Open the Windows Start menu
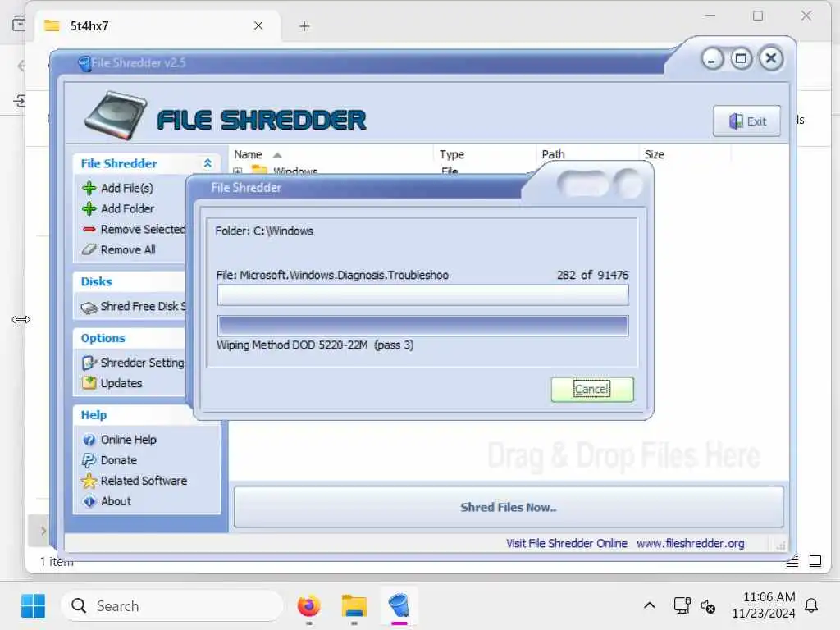The width and height of the screenshot is (840, 630). [33, 606]
